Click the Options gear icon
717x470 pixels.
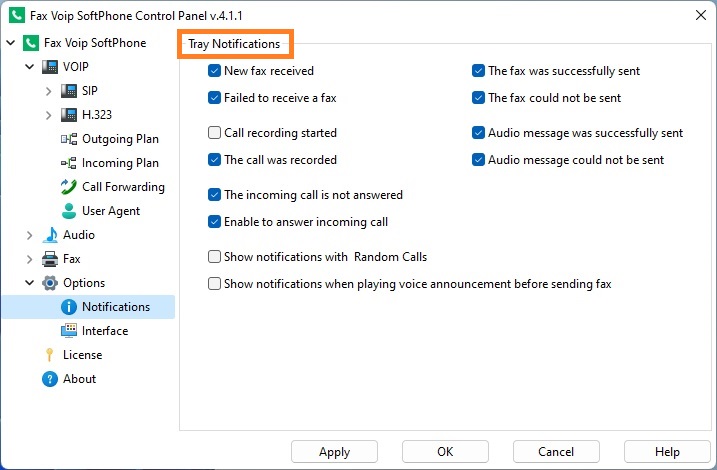[50, 283]
